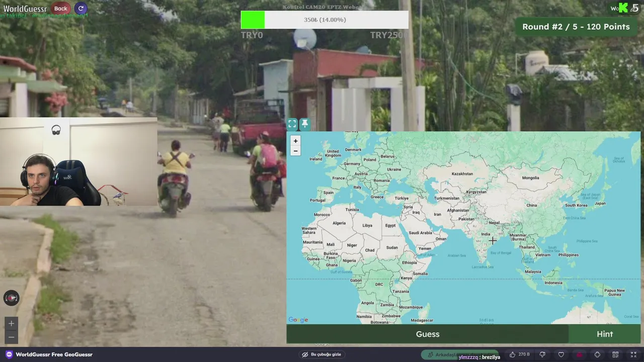The height and width of the screenshot is (362, 644).
Task: Click the Street View compass
Action: (x=11, y=298)
